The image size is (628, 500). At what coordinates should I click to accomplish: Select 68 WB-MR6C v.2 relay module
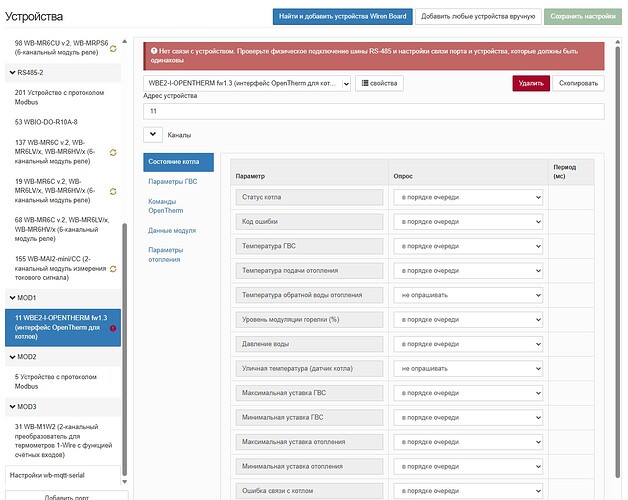63,229
